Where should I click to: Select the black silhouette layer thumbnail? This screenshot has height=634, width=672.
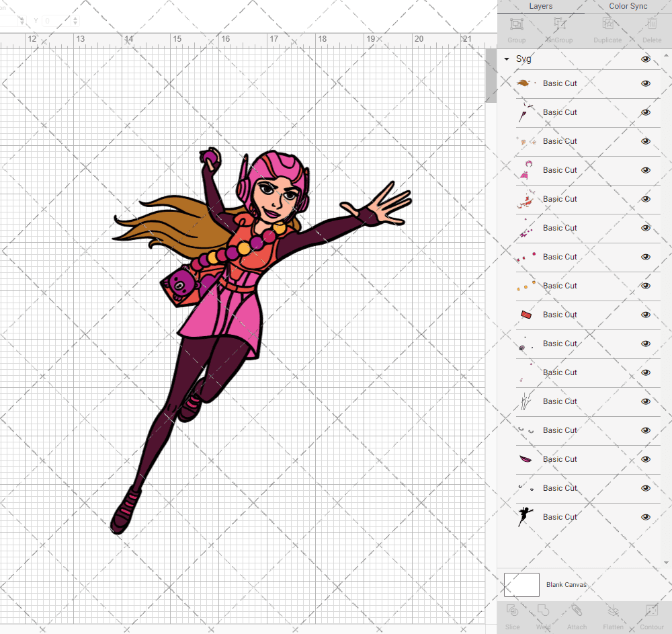pos(526,517)
